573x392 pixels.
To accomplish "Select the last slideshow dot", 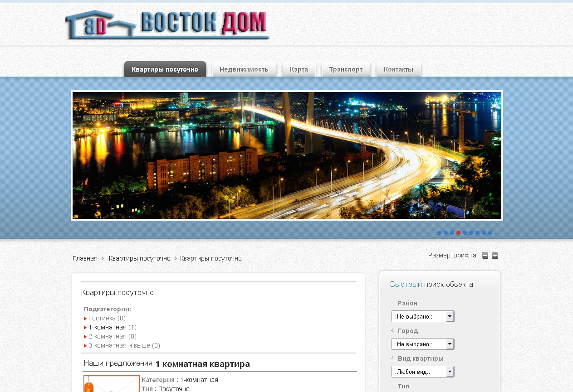I will pos(490,232).
